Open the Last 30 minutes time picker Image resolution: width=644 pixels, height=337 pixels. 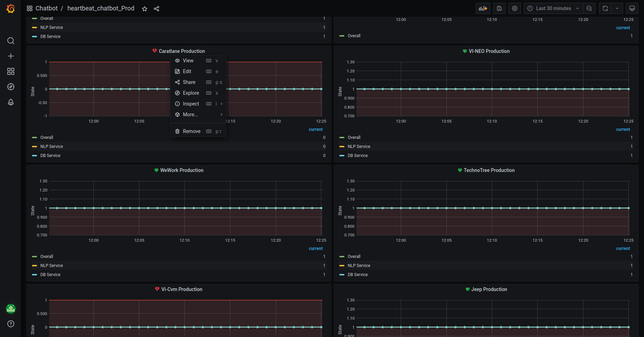[553, 8]
